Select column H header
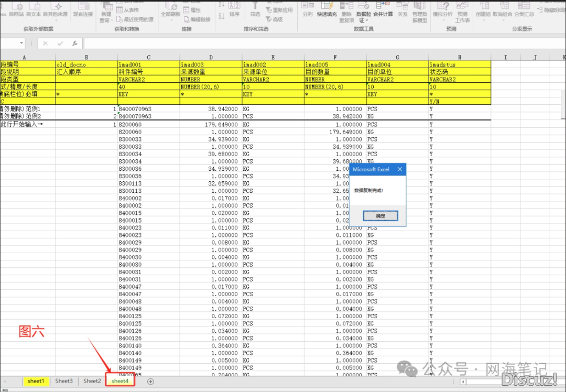The image size is (566, 392). click(460, 58)
